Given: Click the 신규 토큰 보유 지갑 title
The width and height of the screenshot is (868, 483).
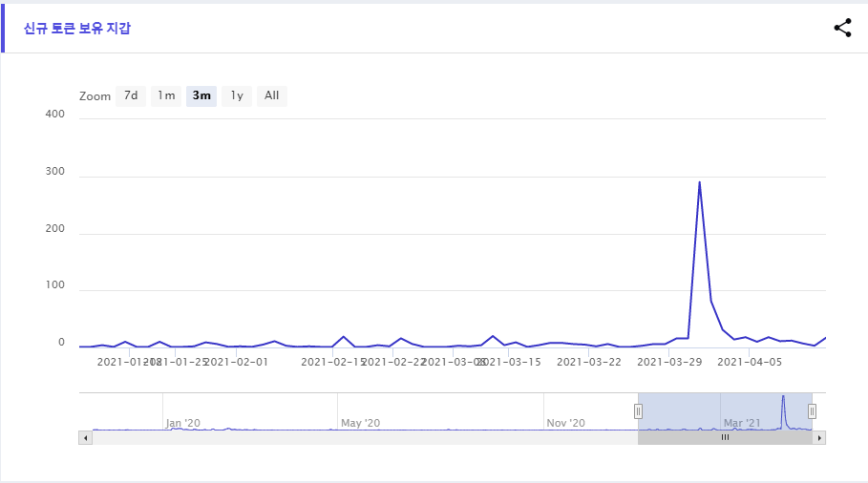Looking at the screenshot, I should pos(77,29).
